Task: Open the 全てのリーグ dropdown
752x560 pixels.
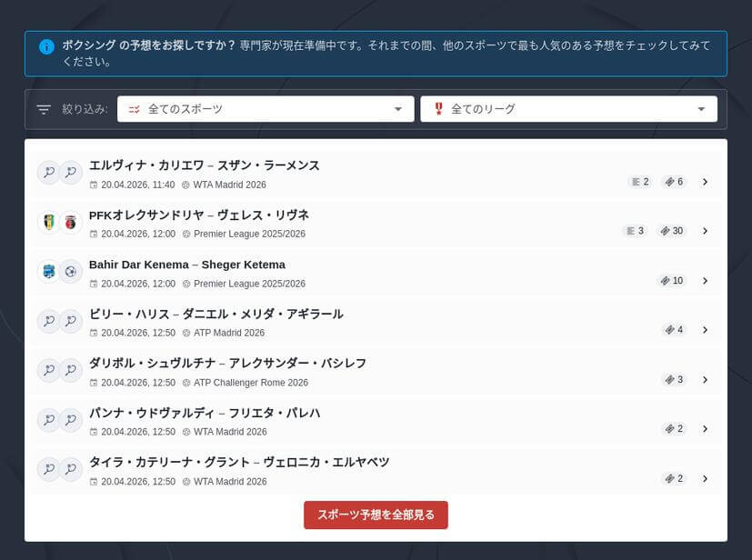Action: [568, 109]
